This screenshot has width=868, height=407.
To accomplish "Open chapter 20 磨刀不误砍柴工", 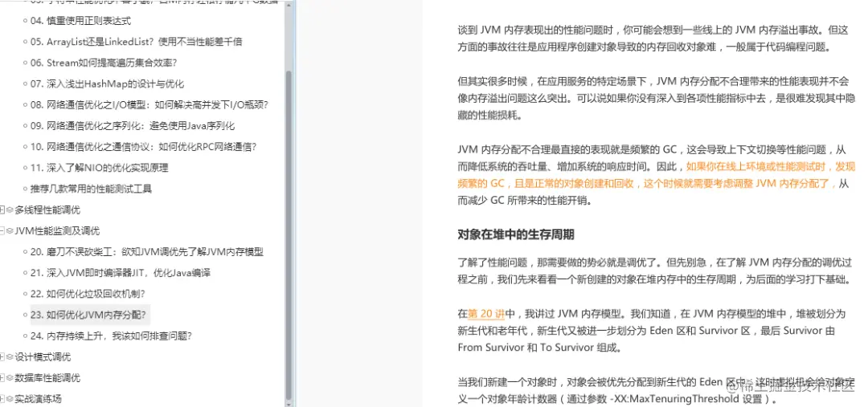I will (147, 251).
